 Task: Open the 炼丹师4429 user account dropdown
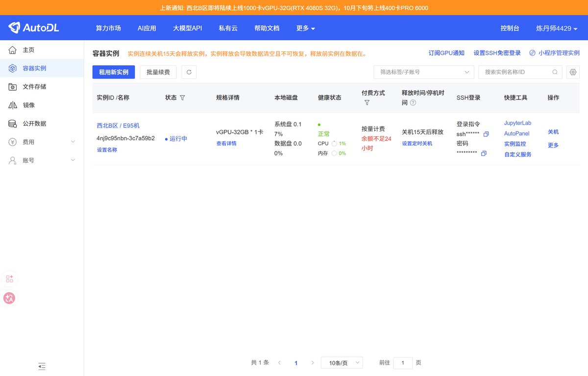click(557, 28)
